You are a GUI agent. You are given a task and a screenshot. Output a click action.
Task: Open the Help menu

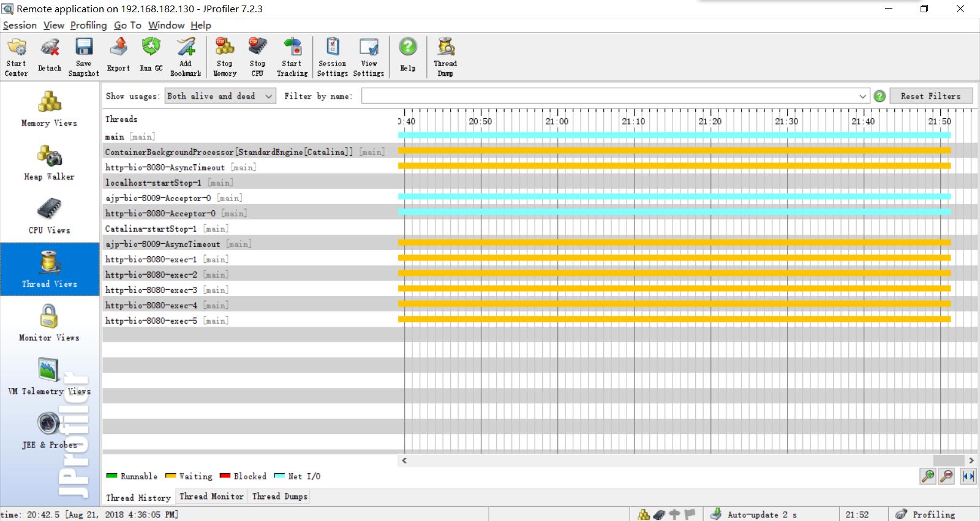200,25
